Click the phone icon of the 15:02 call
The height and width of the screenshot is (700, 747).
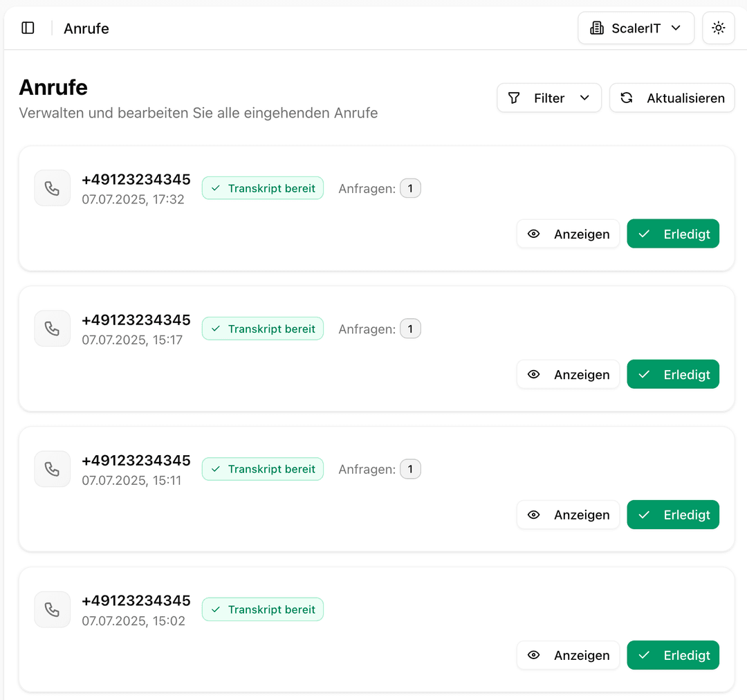click(x=53, y=609)
